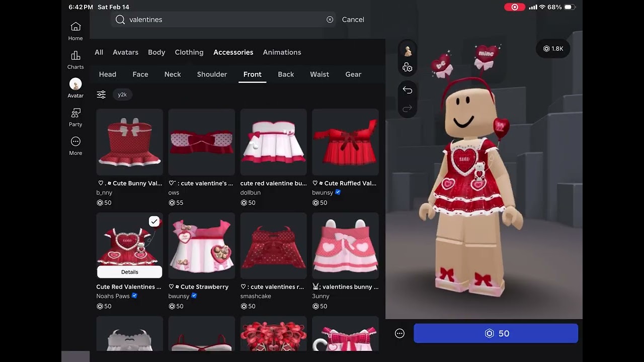Select the Cute Strawberry dress thumbnail
The image size is (644, 362).
point(202,245)
